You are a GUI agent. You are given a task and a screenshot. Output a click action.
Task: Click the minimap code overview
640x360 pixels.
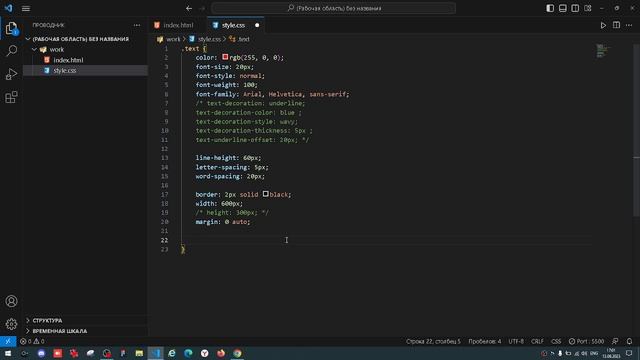[x=603, y=51]
